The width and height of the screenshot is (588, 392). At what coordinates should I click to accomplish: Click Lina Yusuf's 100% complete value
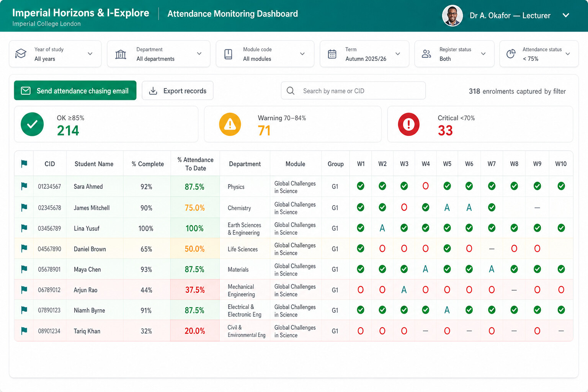point(146,229)
